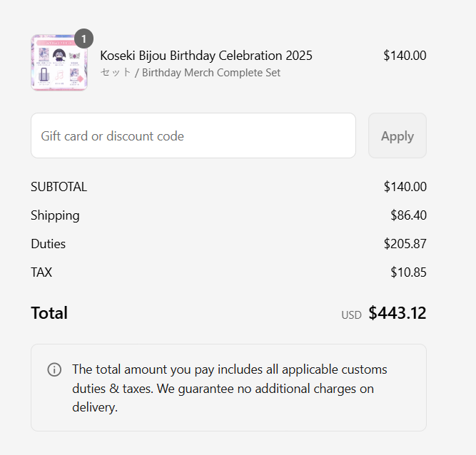Click the total amount $443.12
Viewport: 476px width, 455px height.
click(x=397, y=313)
